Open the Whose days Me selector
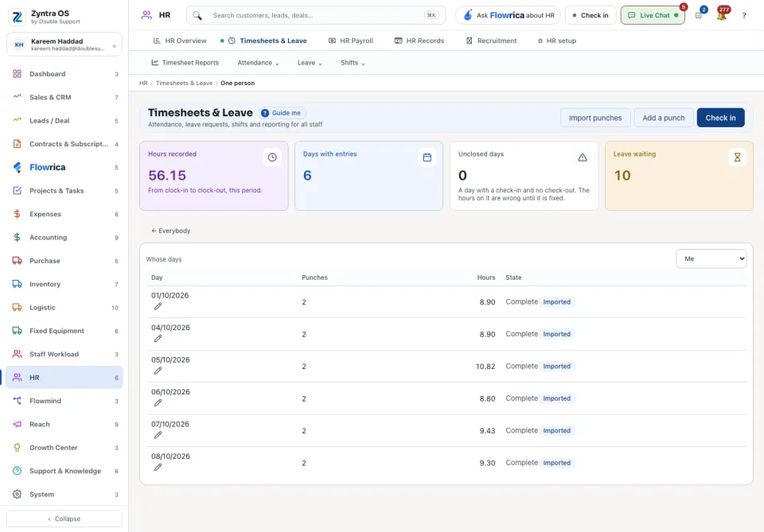 (711, 259)
